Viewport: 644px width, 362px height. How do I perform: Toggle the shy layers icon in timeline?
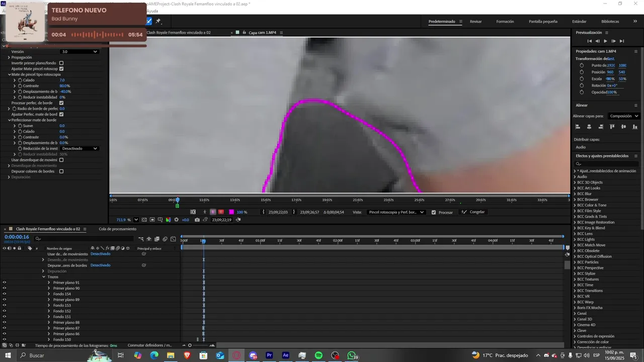coord(149,239)
